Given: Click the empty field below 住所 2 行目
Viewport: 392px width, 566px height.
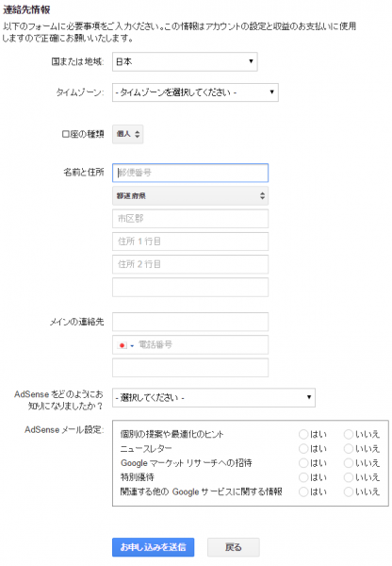Looking at the screenshot, I should click(190, 287).
